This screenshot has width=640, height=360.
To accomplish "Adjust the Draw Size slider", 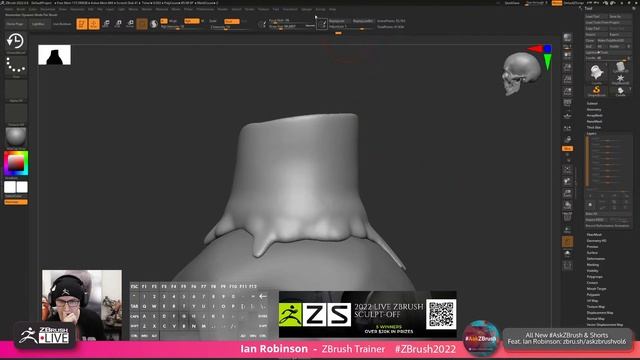I will click(289, 27).
